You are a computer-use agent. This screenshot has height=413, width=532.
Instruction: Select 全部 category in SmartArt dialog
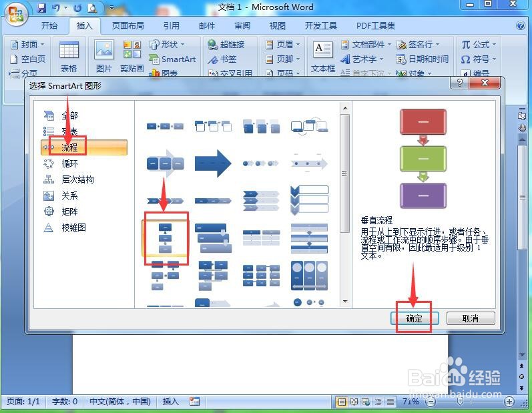point(84,115)
